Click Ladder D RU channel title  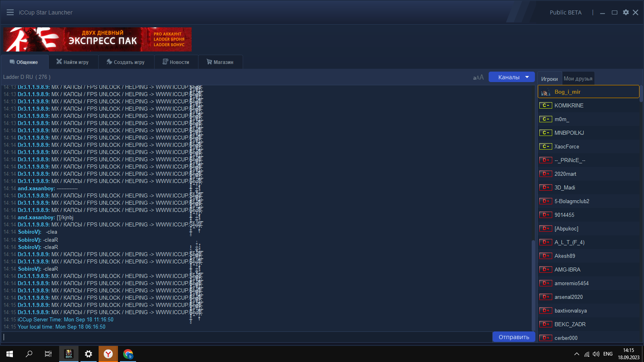(x=27, y=77)
